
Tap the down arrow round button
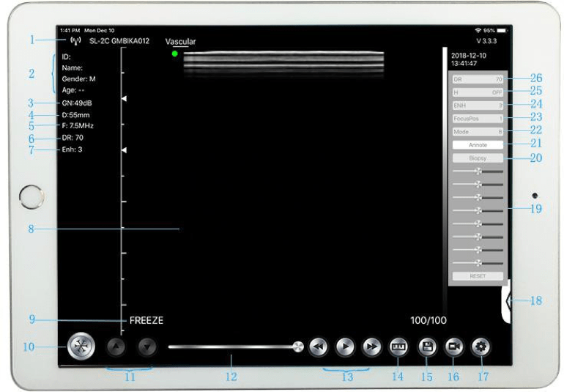coord(147,347)
